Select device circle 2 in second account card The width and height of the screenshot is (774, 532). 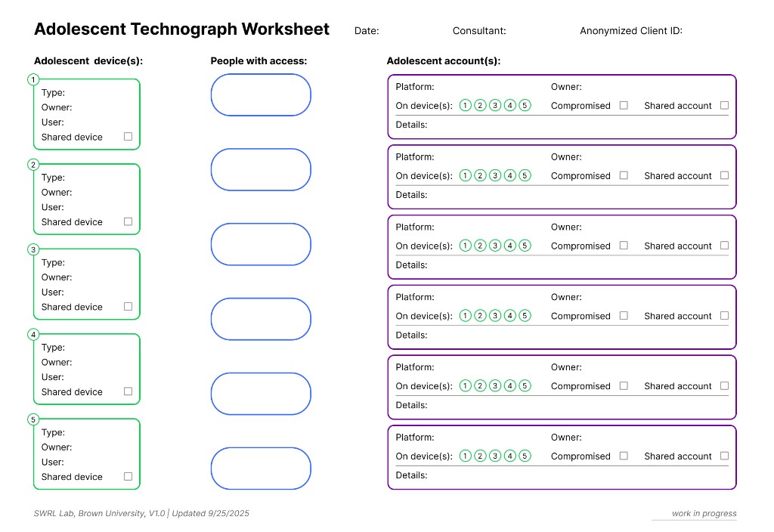click(x=480, y=175)
